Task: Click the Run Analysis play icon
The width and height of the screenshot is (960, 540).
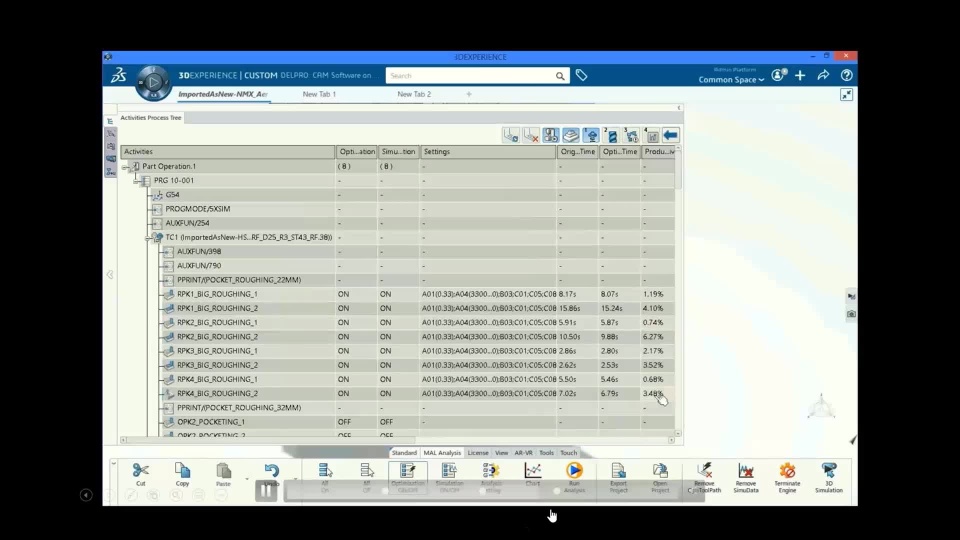Action: click(574, 470)
